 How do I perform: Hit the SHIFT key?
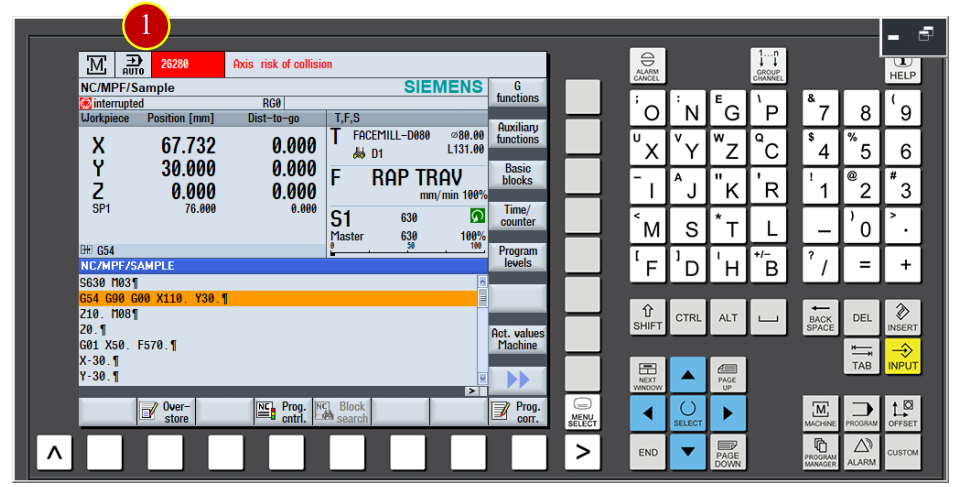647,317
